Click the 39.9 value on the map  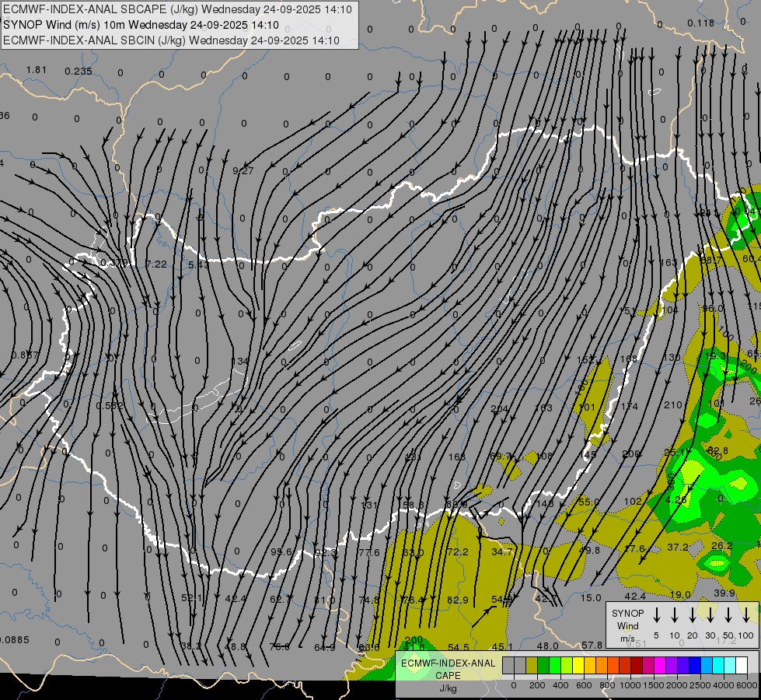pos(724,593)
